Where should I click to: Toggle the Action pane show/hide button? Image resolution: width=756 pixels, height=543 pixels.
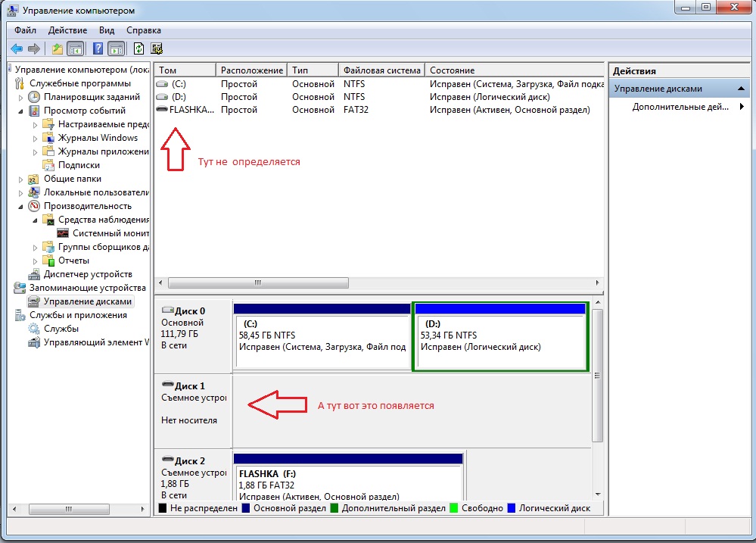(116, 49)
